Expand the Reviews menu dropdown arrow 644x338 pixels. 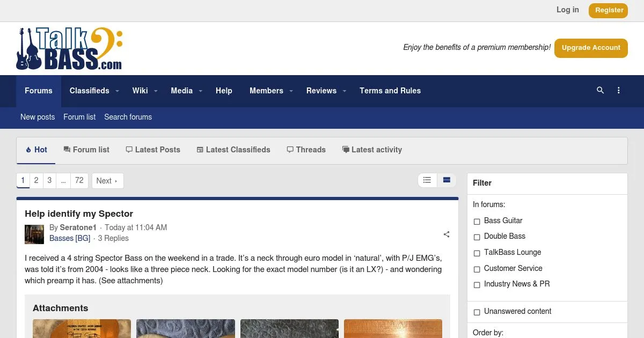(x=345, y=91)
